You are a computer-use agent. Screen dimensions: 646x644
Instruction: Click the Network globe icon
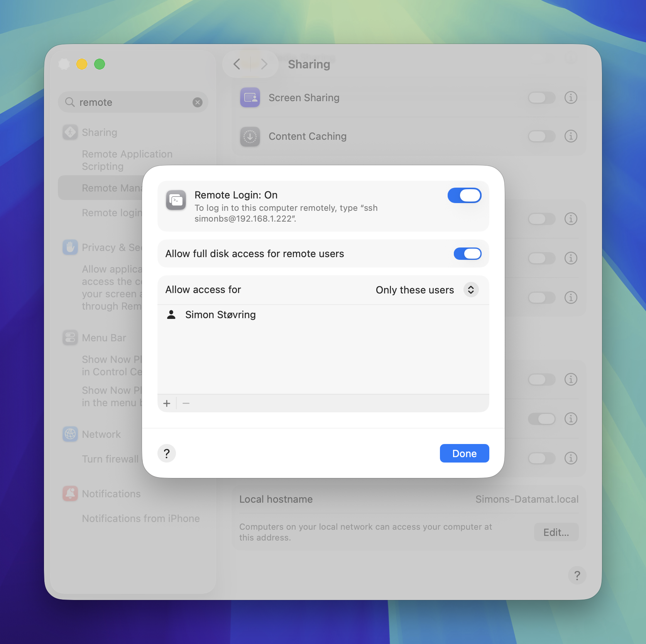[70, 434]
